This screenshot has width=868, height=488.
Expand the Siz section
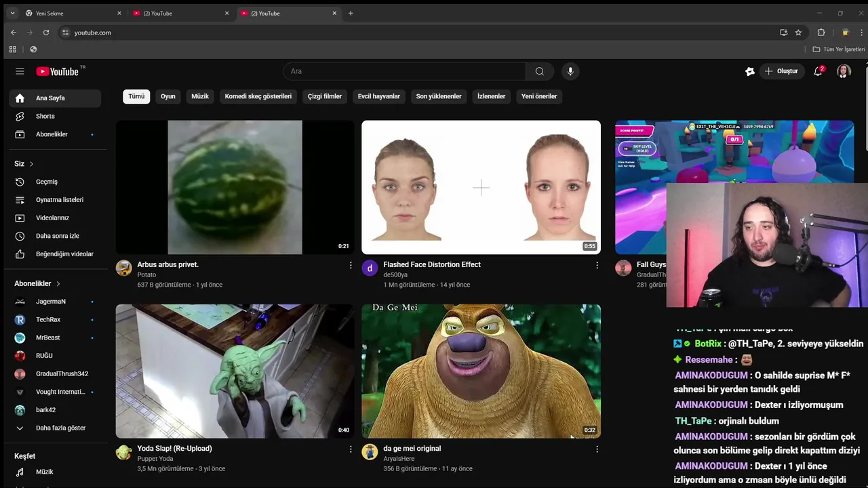[x=24, y=163]
